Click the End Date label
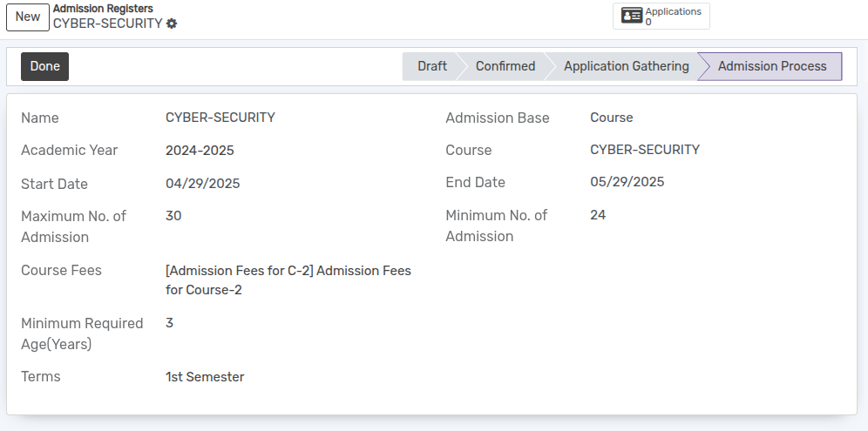This screenshot has width=868, height=431. click(x=476, y=182)
